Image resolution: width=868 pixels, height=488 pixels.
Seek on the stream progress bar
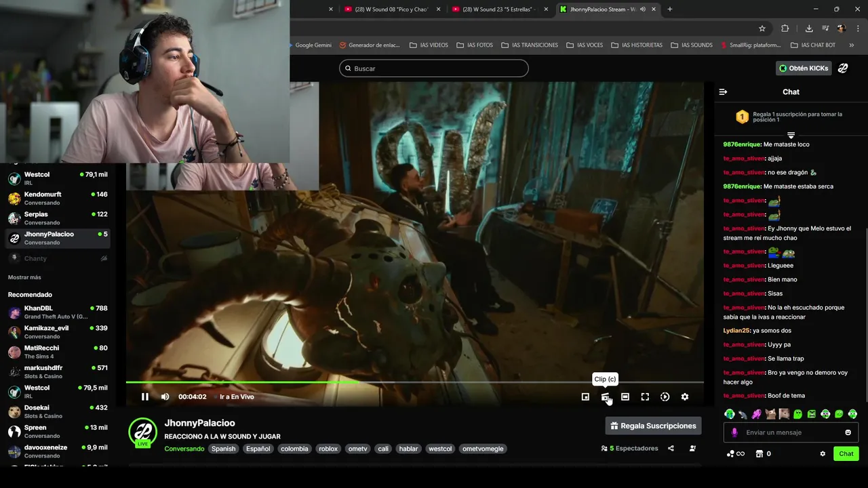pos(414,382)
